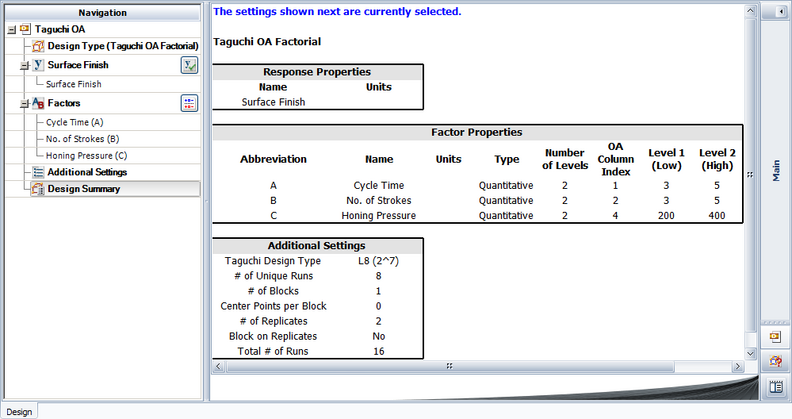This screenshot has height=419, width=792.
Task: Select No. of Strokes (B) factor
Action: point(82,139)
